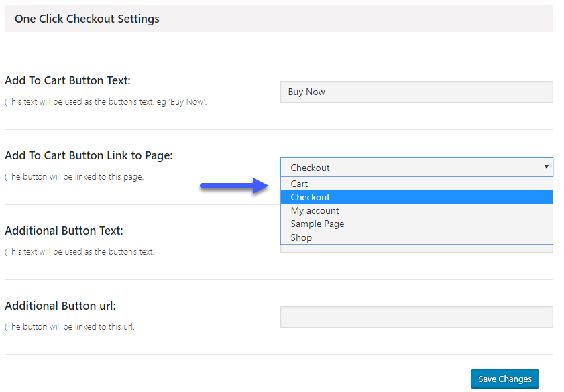The width and height of the screenshot is (564, 392).
Task: Click the dropdown arrow on page selector
Action: (546, 167)
